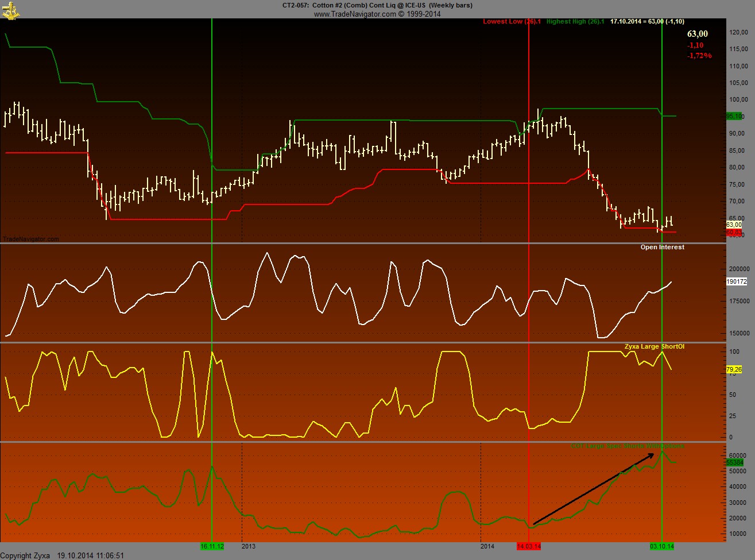Screen dimensions: 755x560
Task: Click the green 95,10 Highest High tag
Action: pos(735,117)
